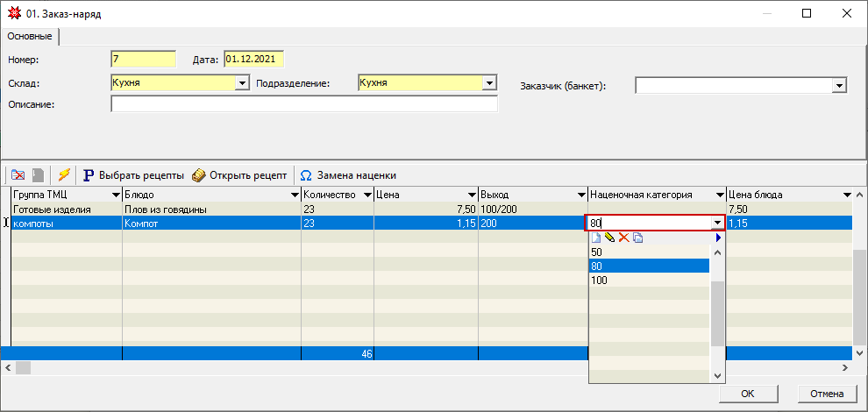Image resolution: width=868 pixels, height=412 pixels.
Task: Click red X delete icon in dropdown
Action: click(x=624, y=238)
